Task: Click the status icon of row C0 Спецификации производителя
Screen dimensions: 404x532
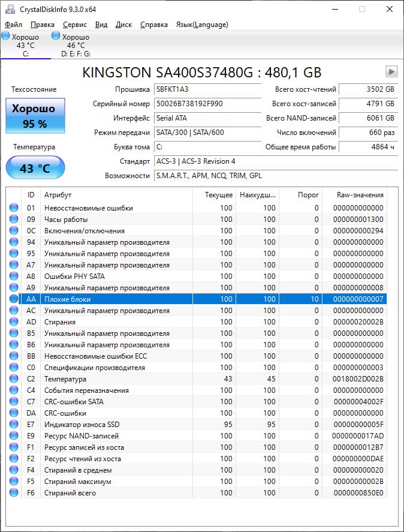Action: pyautogui.click(x=14, y=368)
